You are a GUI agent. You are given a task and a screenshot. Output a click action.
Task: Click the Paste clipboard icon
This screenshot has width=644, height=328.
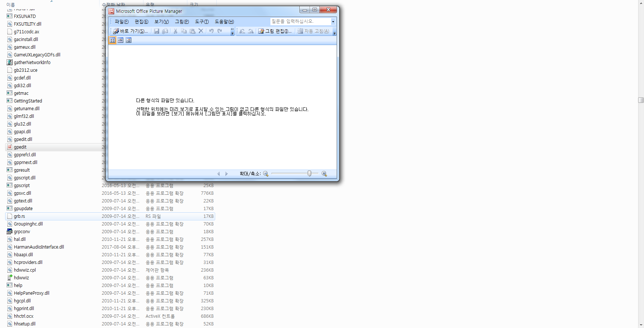click(192, 31)
